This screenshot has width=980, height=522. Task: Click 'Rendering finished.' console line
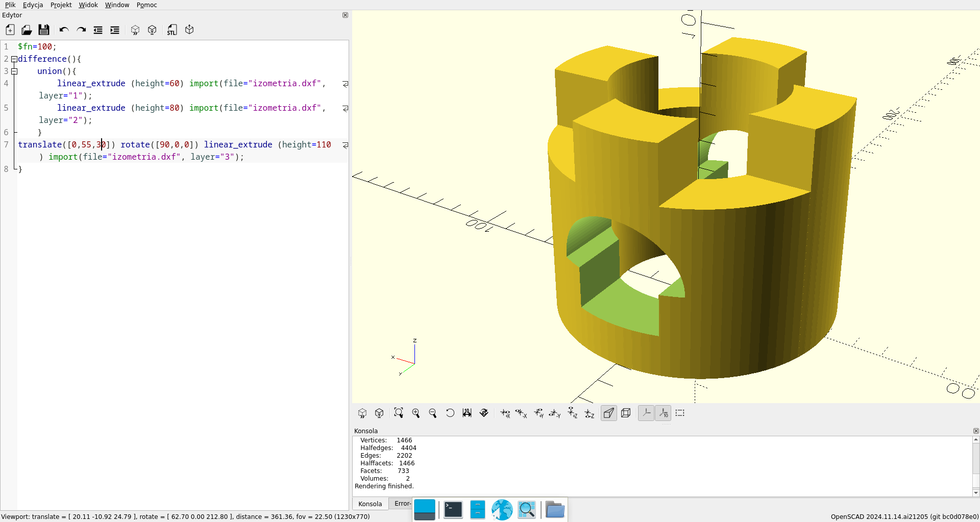[384, 486]
